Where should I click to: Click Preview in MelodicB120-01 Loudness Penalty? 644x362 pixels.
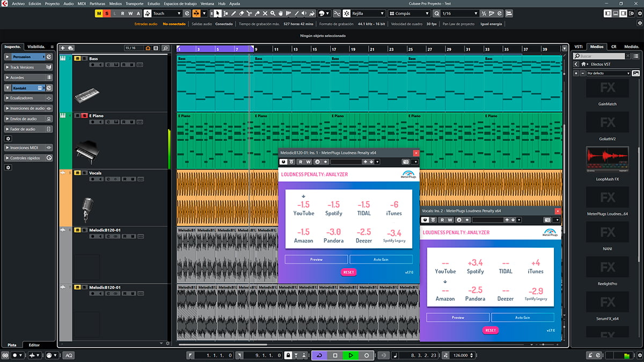(x=316, y=259)
